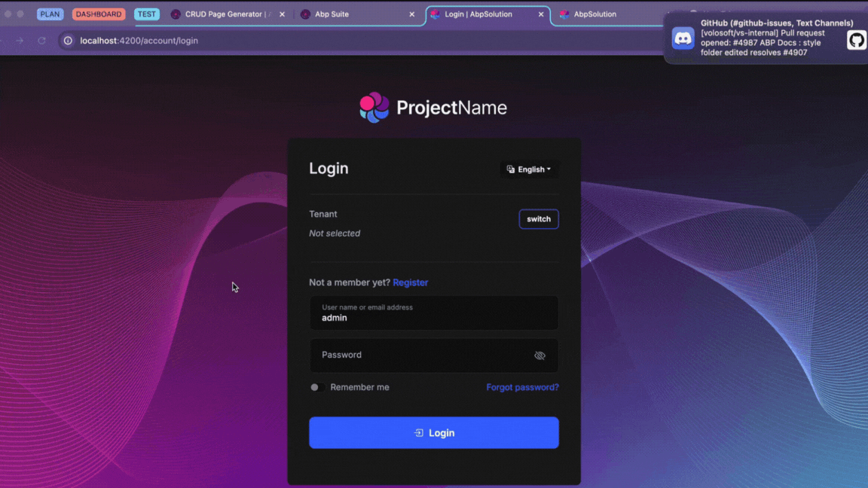Toggle password visibility eye icon
This screenshot has width=868, height=488.
(539, 355)
